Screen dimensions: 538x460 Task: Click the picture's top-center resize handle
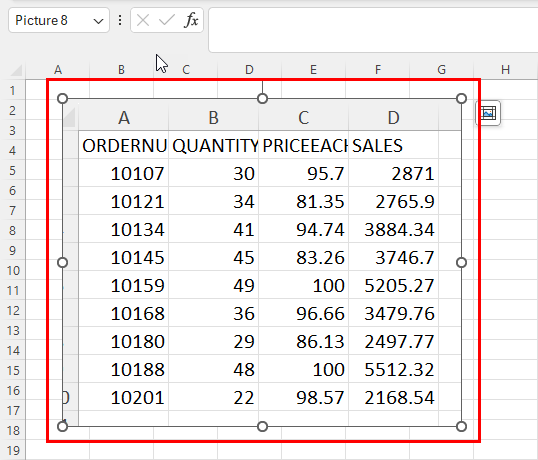coord(262,99)
